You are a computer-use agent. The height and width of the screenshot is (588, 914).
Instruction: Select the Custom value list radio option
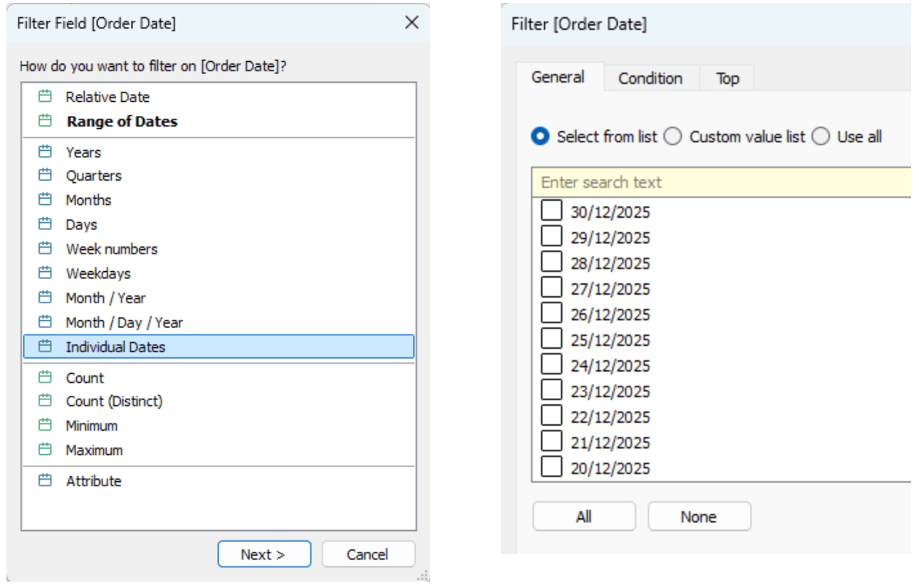[x=673, y=137]
